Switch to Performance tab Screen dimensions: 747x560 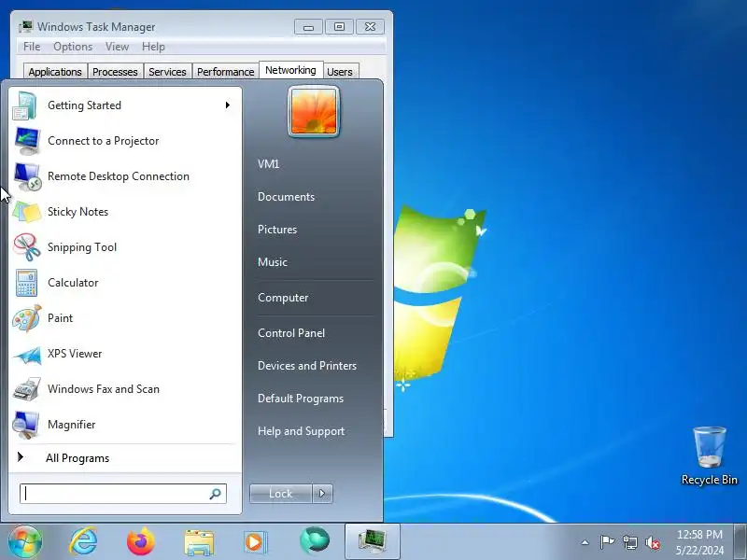click(x=225, y=72)
